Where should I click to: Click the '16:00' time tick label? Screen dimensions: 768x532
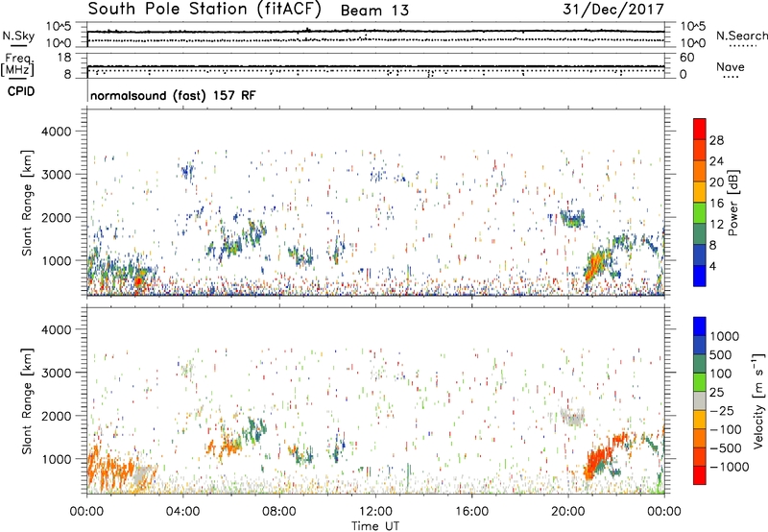(x=471, y=512)
